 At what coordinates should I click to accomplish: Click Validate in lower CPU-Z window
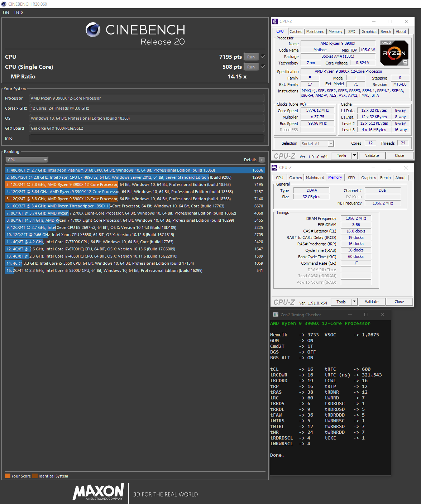click(372, 302)
